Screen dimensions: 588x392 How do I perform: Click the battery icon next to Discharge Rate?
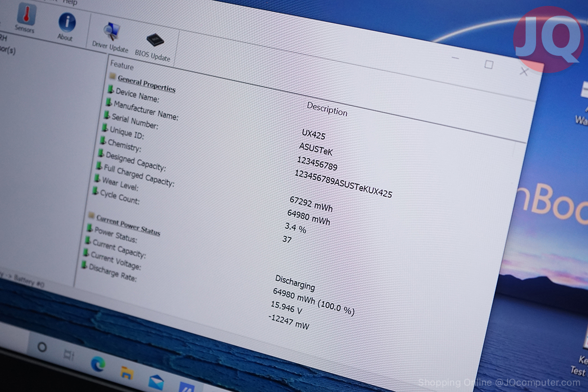coord(84,265)
